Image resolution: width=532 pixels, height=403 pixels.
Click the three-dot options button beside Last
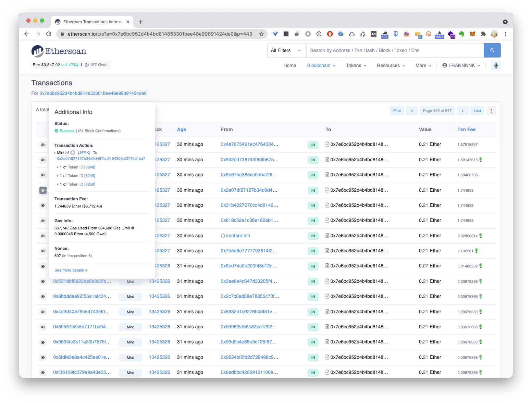click(491, 111)
